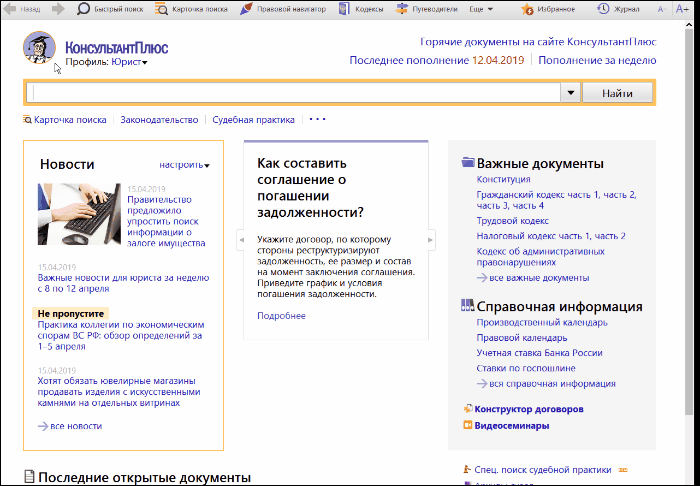
Task: Open Конституция document
Action: click(x=503, y=179)
